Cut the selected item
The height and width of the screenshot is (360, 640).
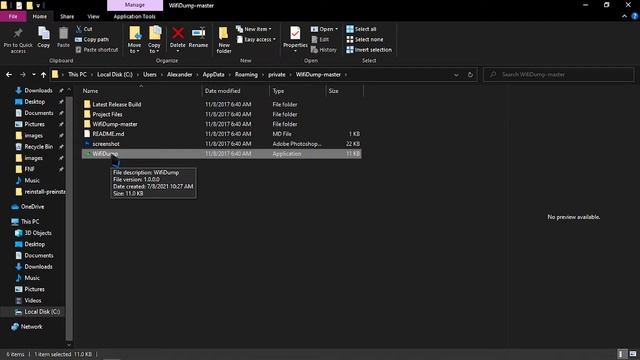84,29
